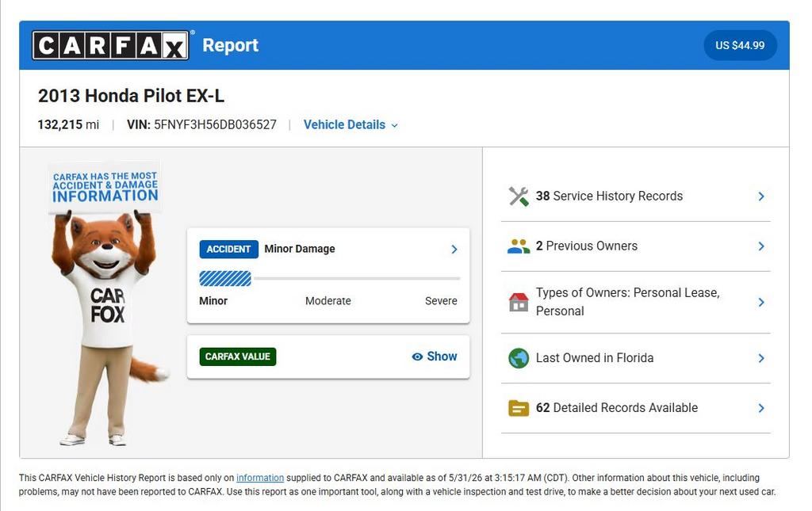
Task: Click the CARFAX VALUE badge
Action: coord(238,357)
